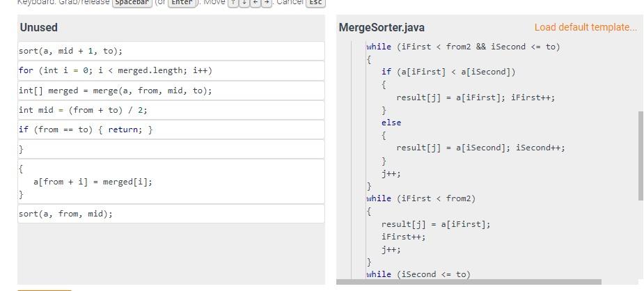Select the lone closing brace '}' tile
644x291 pixels.
coord(171,150)
